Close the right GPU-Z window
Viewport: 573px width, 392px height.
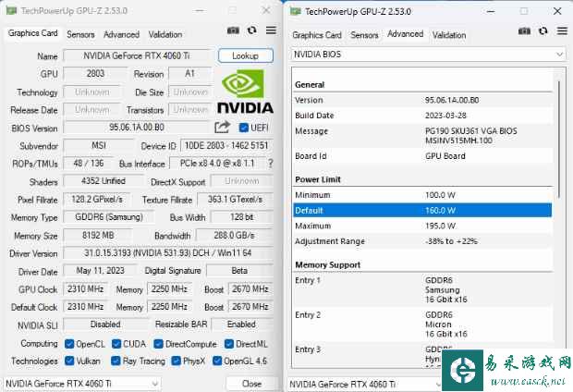pos(557,11)
